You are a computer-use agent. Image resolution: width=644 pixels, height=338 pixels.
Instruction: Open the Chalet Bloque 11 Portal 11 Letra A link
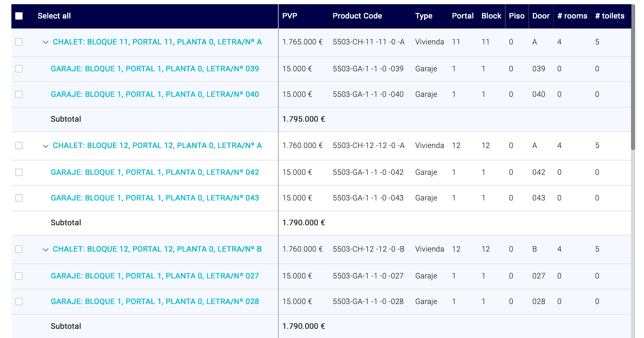pyautogui.click(x=157, y=42)
